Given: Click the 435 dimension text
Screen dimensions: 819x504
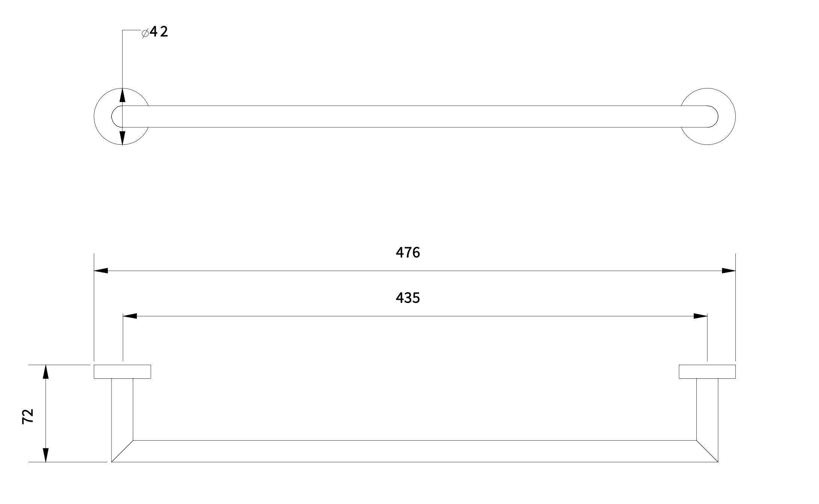Looking at the screenshot, I should [x=408, y=298].
